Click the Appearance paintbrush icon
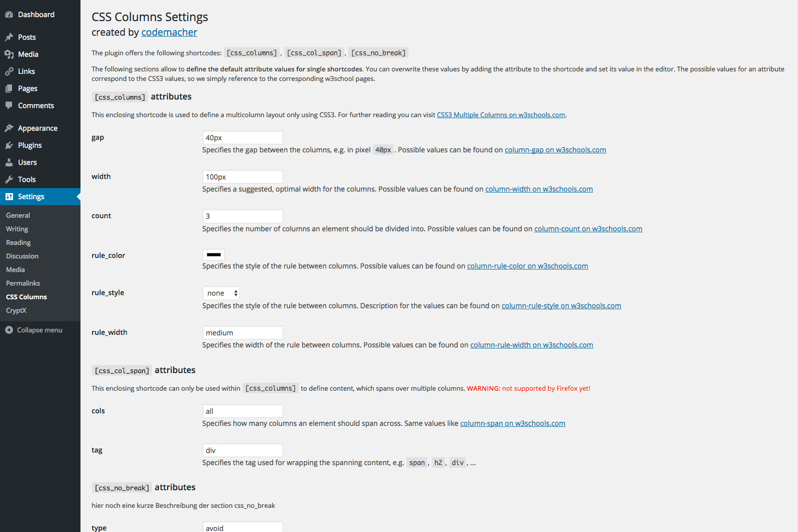This screenshot has height=532, width=798. tap(9, 128)
